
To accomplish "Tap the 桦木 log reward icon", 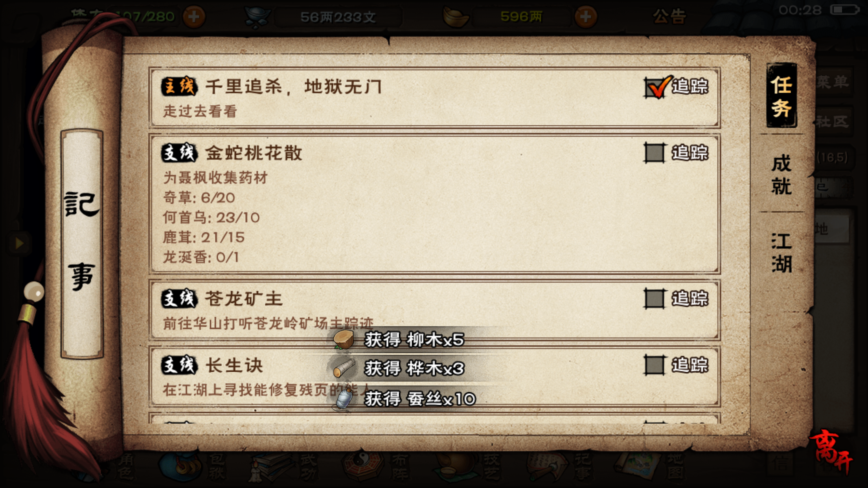I will point(344,368).
